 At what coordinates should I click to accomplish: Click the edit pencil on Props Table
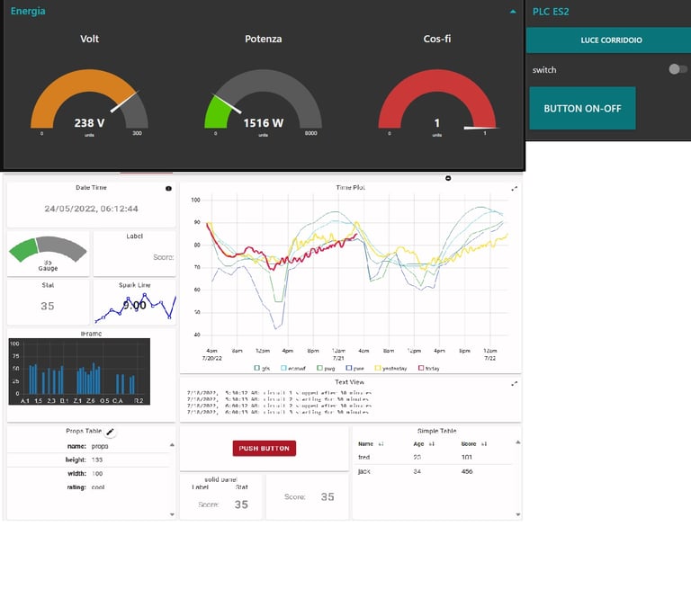110,432
